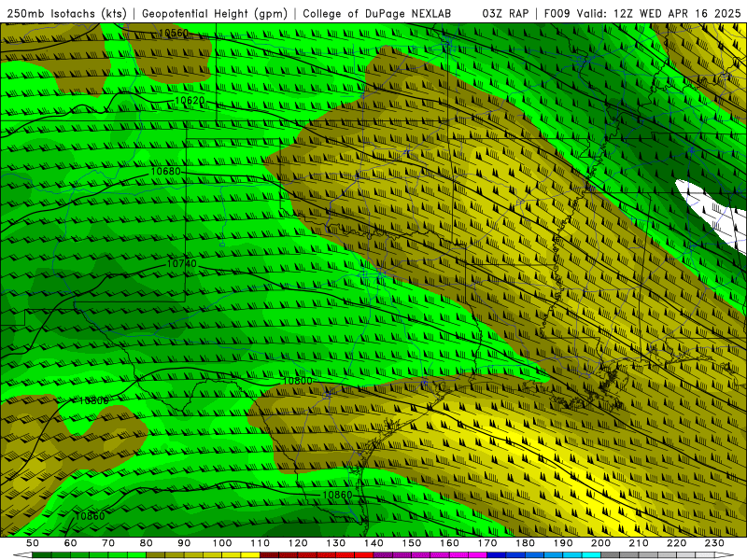Viewport: 747px width, 560px height.
Task: Click the 120 kt color bar label
Action: 298,543
